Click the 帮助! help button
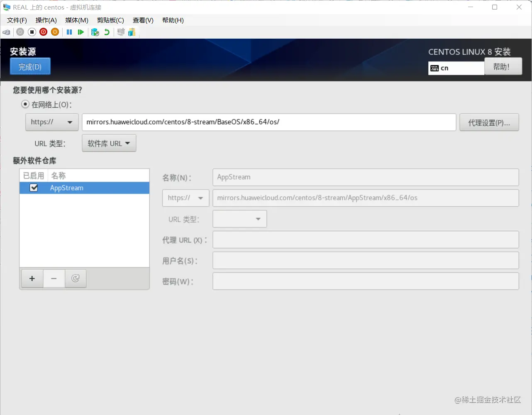The width and height of the screenshot is (532, 415). [x=503, y=66]
